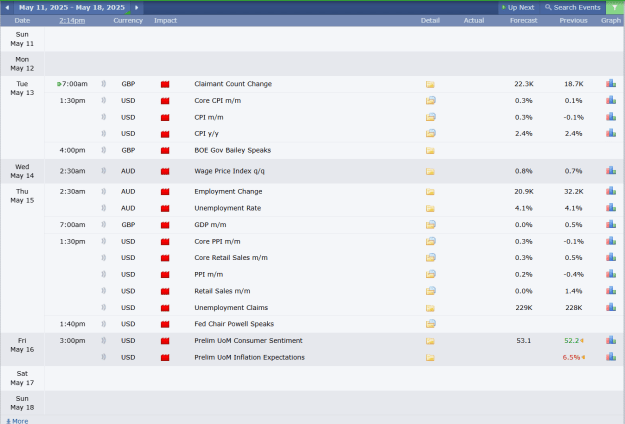625x424 pixels.
Task: Open detail folder for Core PPI m/m
Action: click(x=430, y=241)
